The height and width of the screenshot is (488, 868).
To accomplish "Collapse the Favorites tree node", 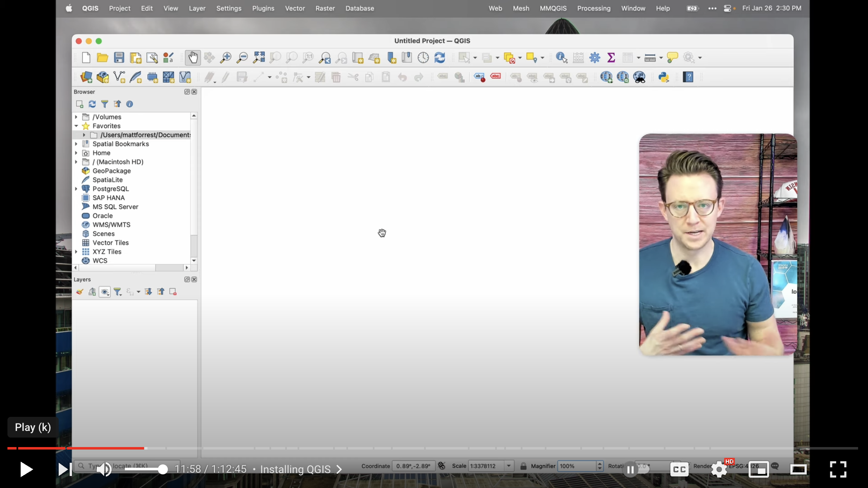I will [x=76, y=126].
